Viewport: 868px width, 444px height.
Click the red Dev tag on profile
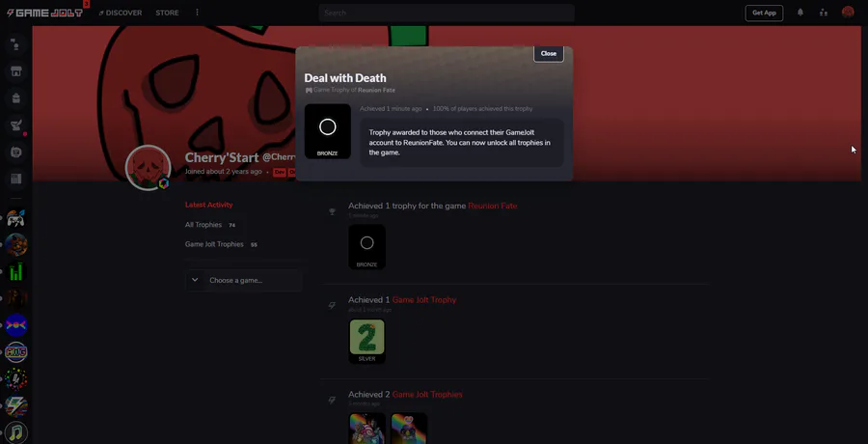pos(279,173)
